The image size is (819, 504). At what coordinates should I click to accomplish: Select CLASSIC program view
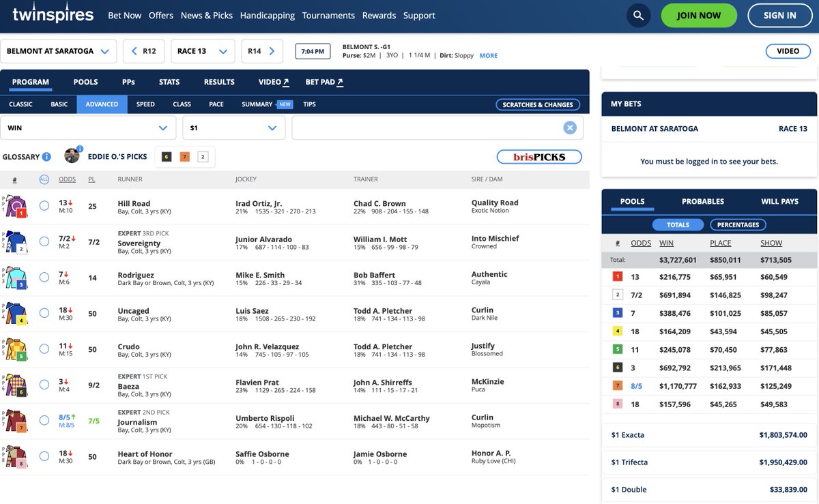tap(21, 104)
